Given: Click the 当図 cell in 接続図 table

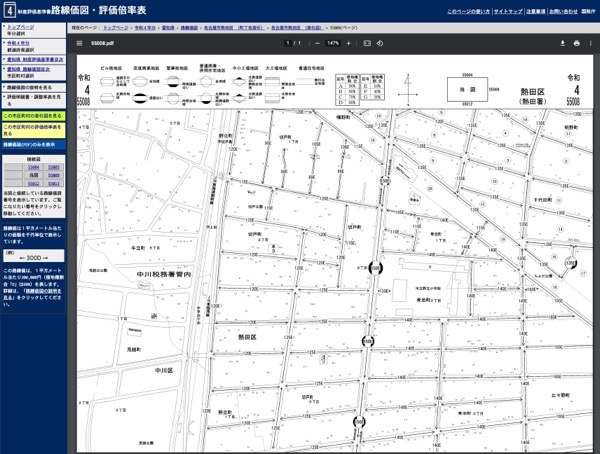Looking at the screenshot, I should pyautogui.click(x=34, y=175).
